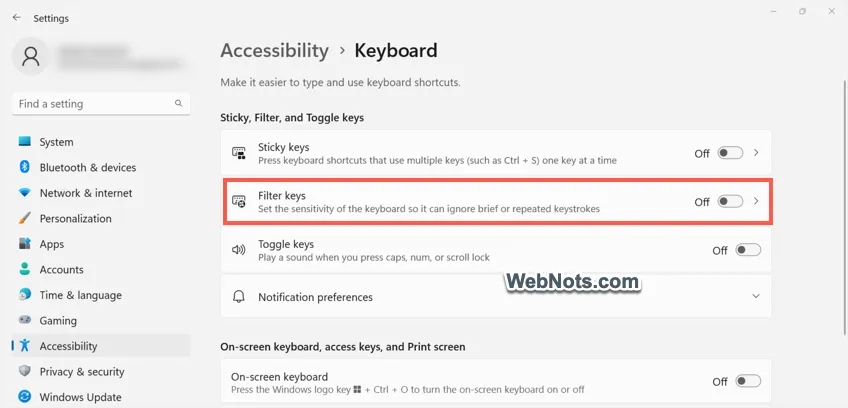This screenshot has height=408, width=848.
Task: Click the search magnifier icon in Find a setting
Action: pyautogui.click(x=178, y=103)
